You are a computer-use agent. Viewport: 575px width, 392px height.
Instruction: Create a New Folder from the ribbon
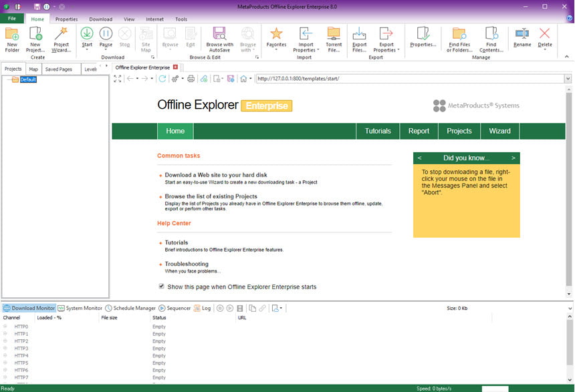click(x=12, y=39)
